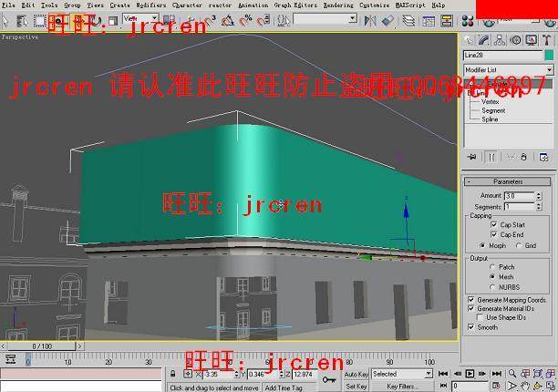Collapse the Parameters rollout

pyautogui.click(x=508, y=181)
